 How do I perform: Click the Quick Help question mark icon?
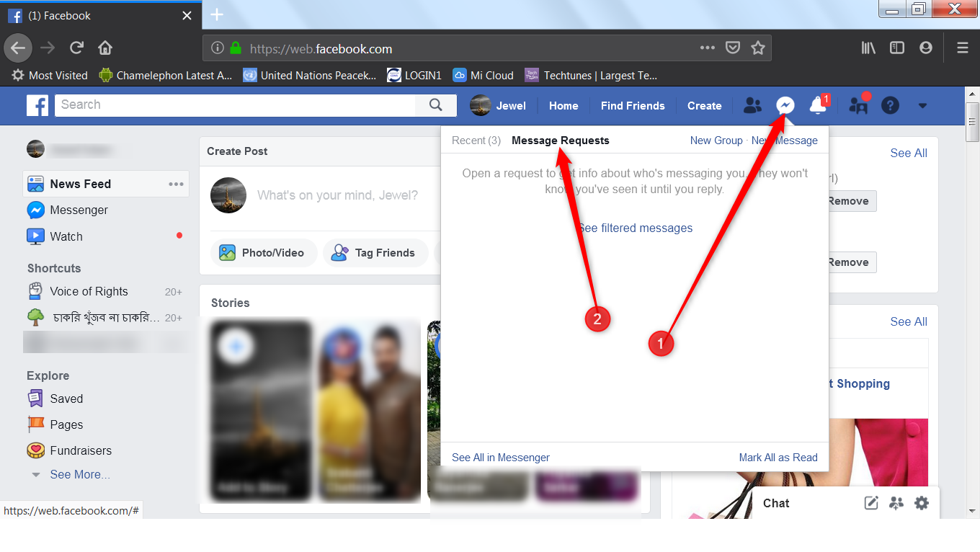(x=891, y=105)
